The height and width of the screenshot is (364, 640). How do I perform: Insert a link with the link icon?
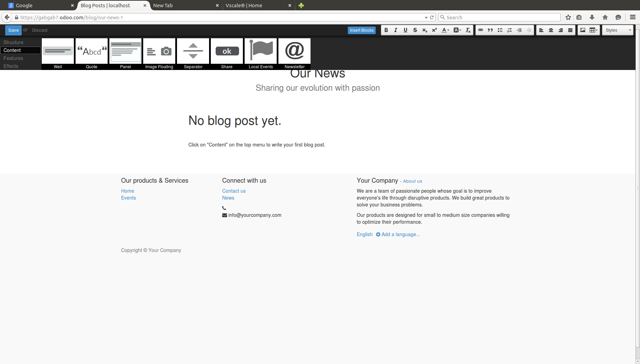pos(481,30)
